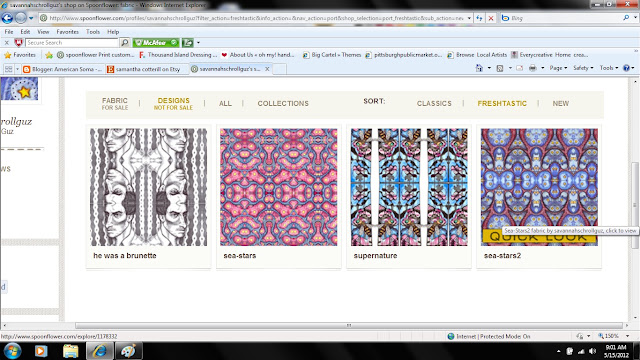The image size is (640, 360).
Task: Expand the address bar history dropdown
Action: coord(469,18)
